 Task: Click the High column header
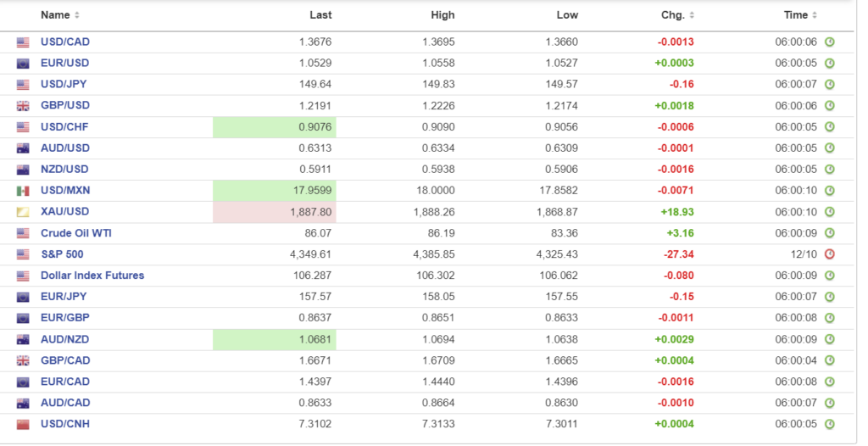point(442,15)
